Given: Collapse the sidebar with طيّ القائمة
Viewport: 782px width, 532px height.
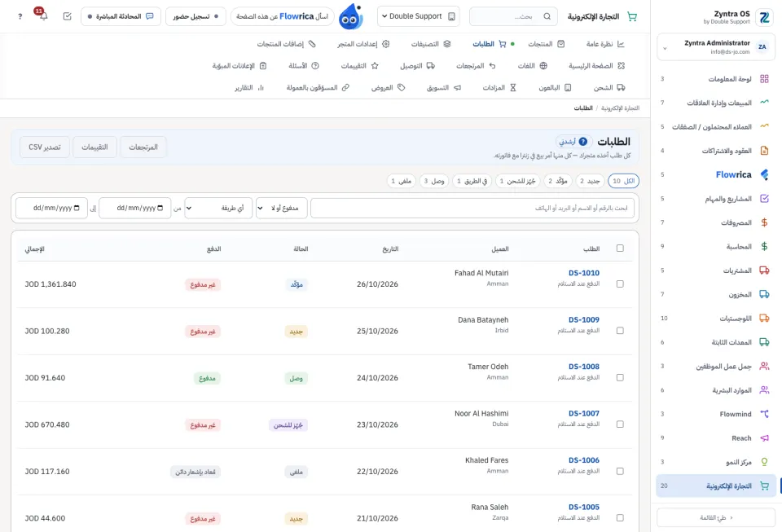Looking at the screenshot, I should click(x=716, y=517).
